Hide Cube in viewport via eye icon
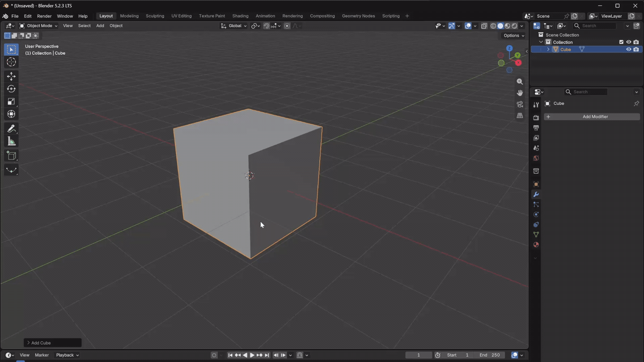Viewport: 644px width, 362px height. [628, 50]
